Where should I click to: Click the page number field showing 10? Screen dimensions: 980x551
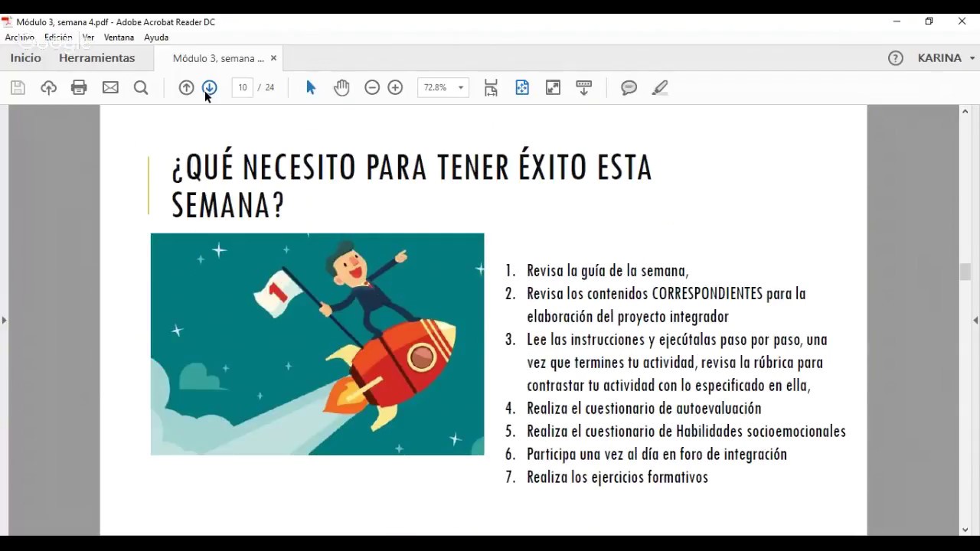coord(242,88)
